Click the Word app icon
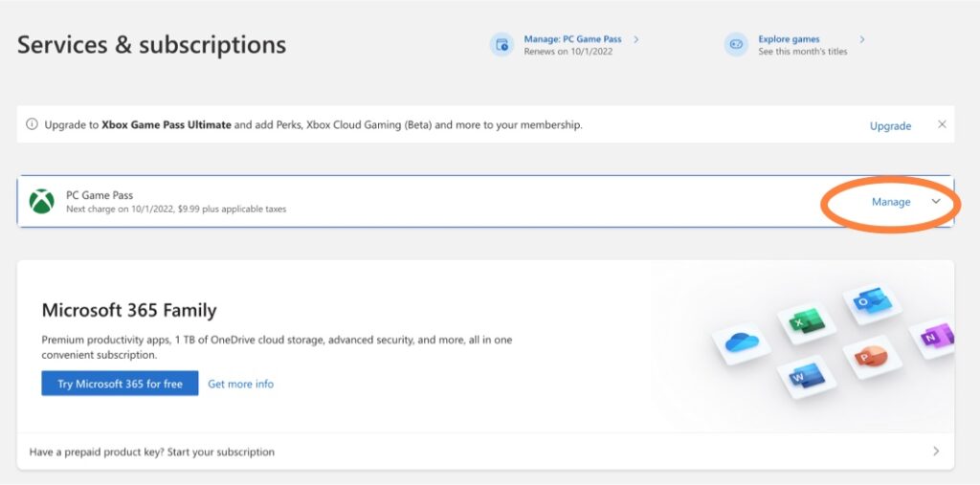 tap(806, 376)
